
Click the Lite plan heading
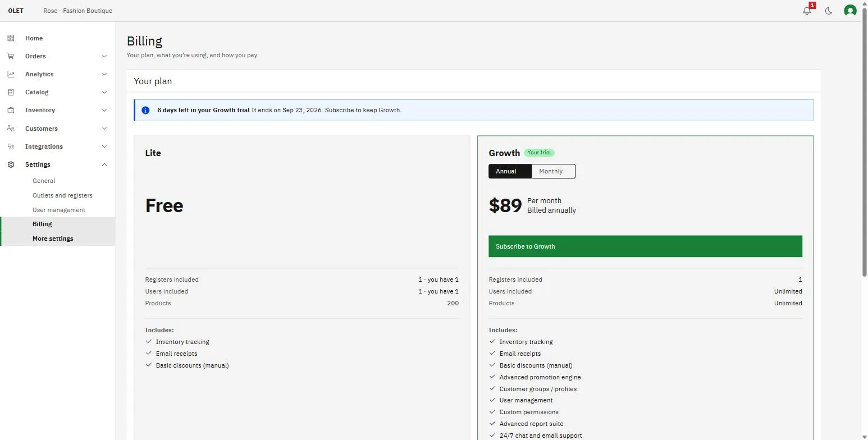153,153
